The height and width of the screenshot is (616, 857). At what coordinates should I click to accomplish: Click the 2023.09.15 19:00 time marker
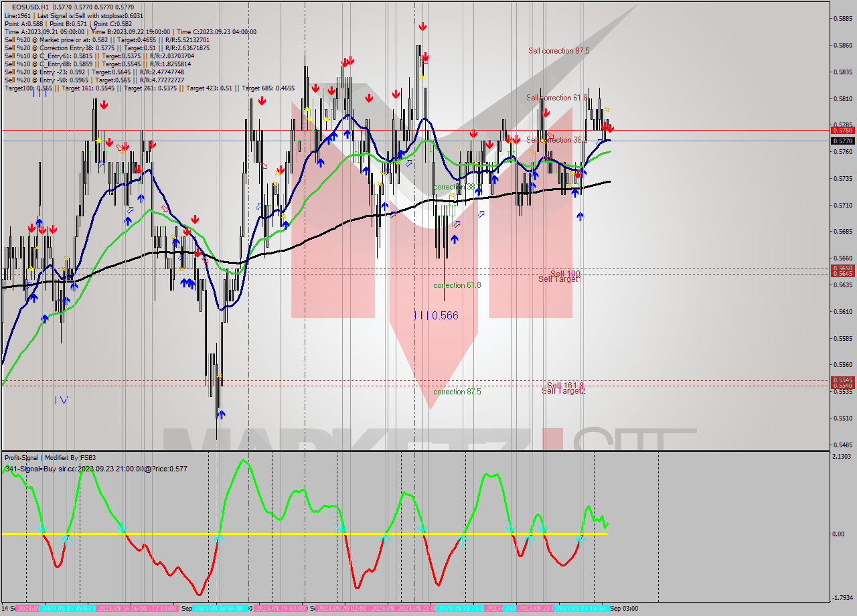pyautogui.click(x=66, y=609)
